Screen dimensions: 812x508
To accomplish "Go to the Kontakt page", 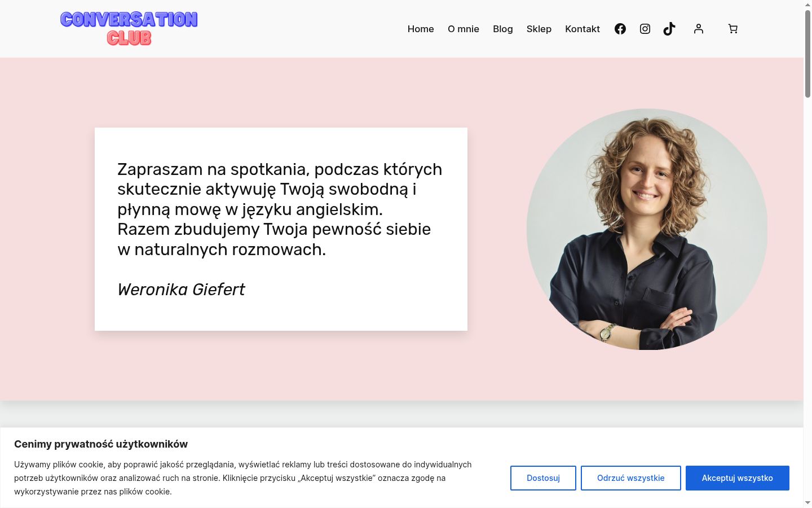I will [582, 29].
